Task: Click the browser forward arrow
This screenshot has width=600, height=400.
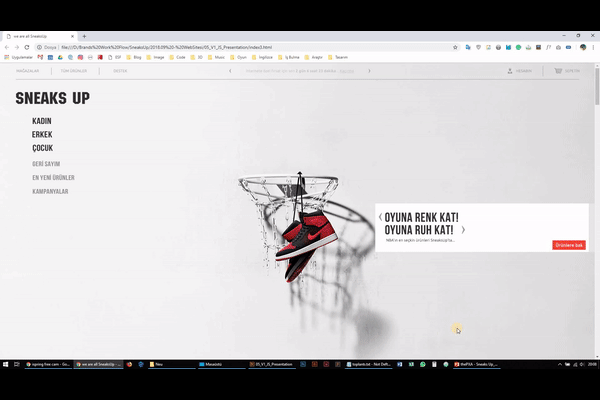Action: 16,47
